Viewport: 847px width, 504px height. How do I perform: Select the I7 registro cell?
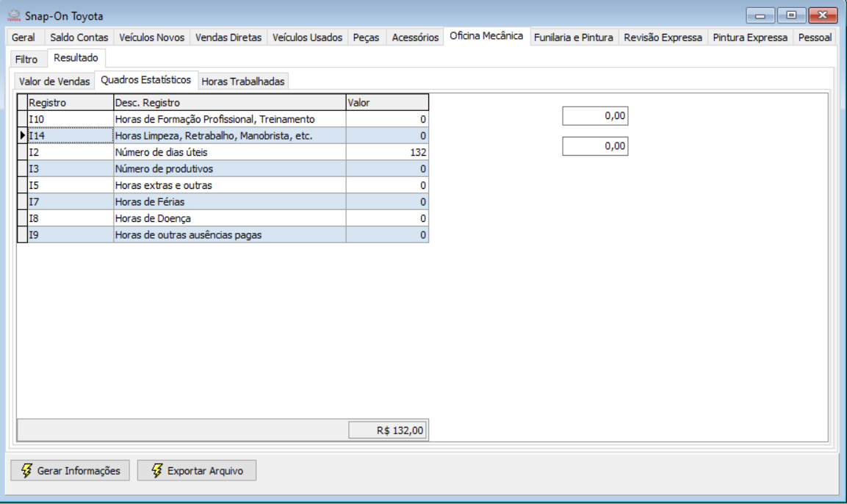tap(71, 202)
